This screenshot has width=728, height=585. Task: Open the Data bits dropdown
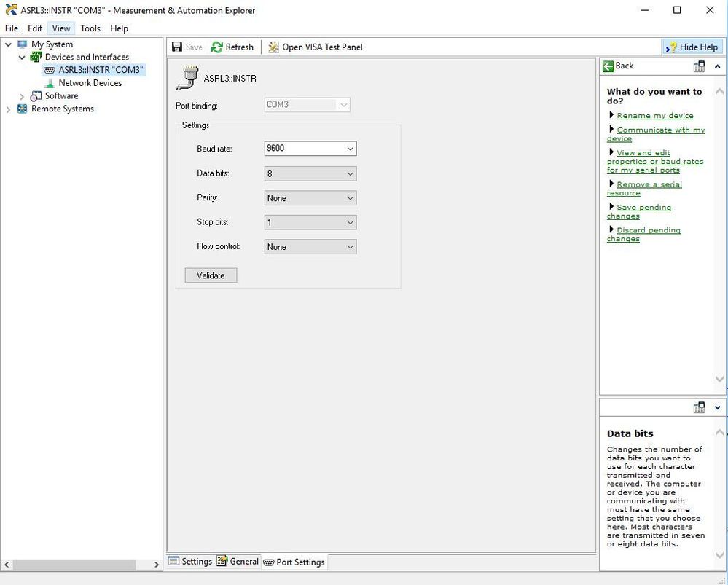(350, 173)
